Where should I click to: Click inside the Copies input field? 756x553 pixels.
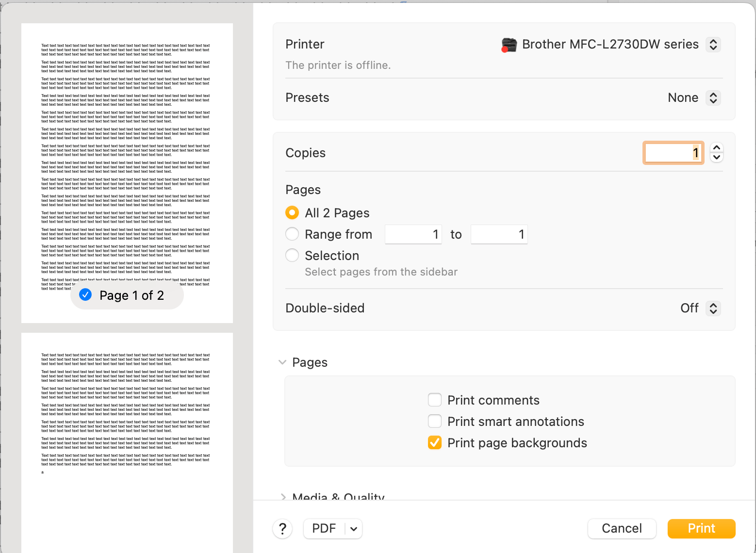tap(673, 152)
